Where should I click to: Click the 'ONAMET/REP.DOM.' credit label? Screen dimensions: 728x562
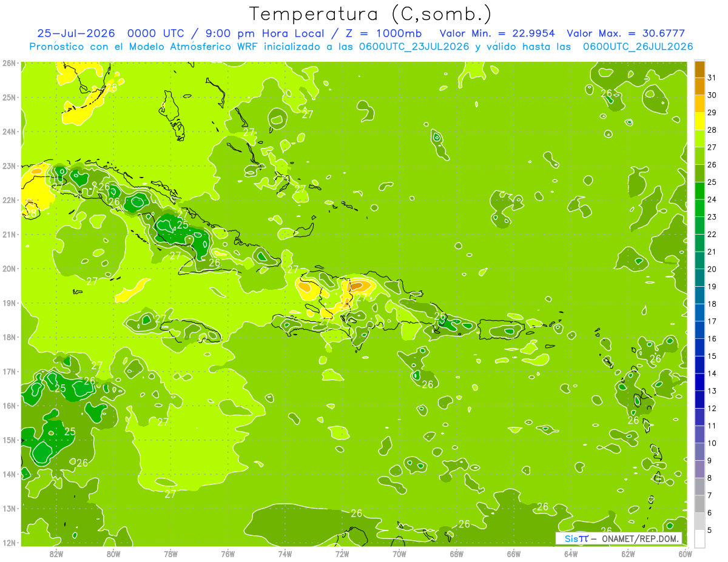640,538
